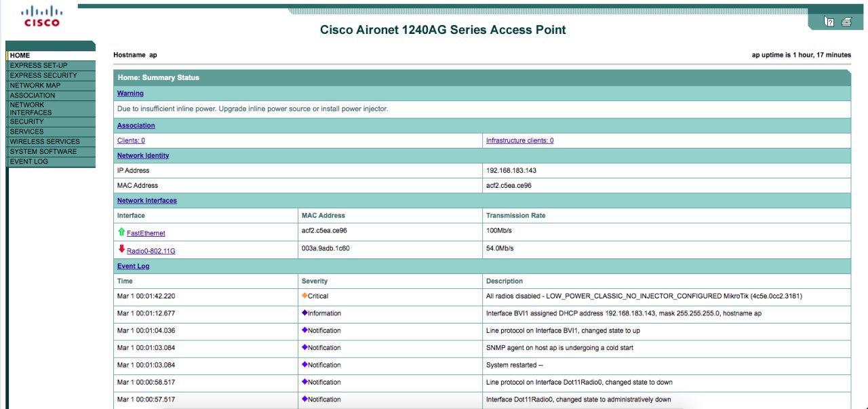Open the Radio0-802.11G interface link
This screenshot has height=409, width=868.
(151, 251)
